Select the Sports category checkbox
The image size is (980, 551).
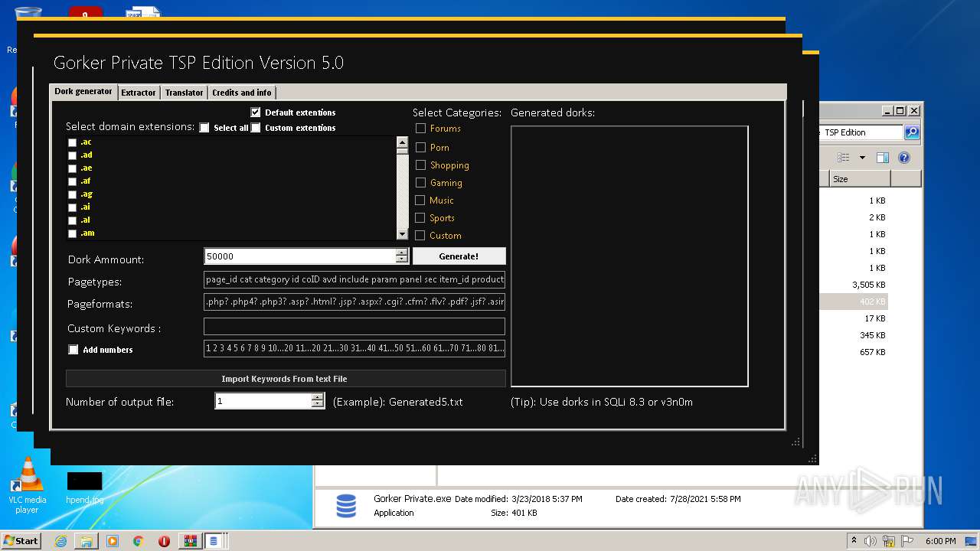pyautogui.click(x=420, y=217)
